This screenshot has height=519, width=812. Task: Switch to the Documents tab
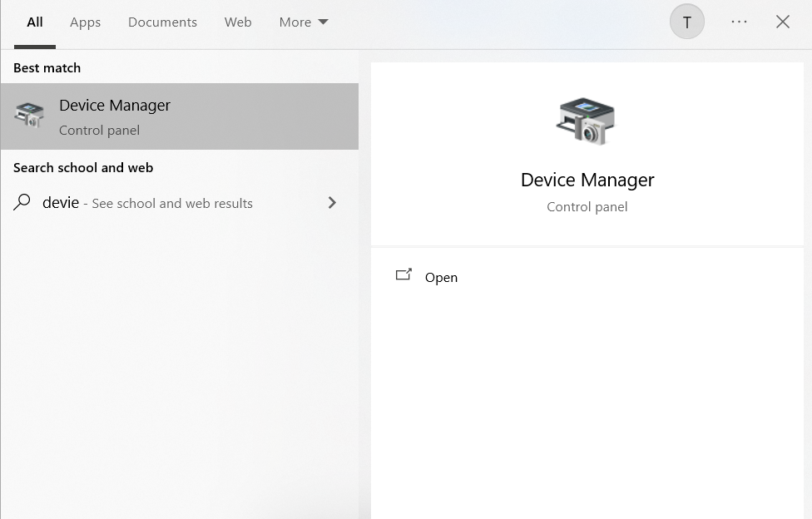pyautogui.click(x=162, y=22)
